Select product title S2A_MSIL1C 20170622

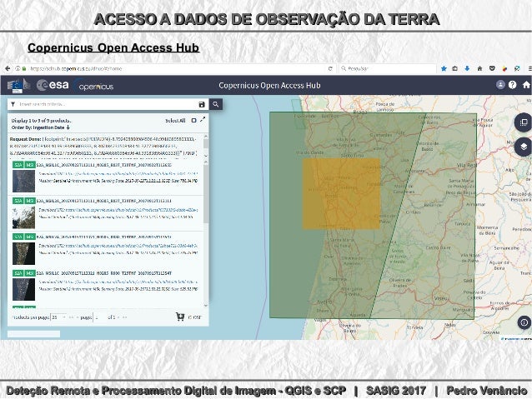pyautogui.click(x=104, y=165)
